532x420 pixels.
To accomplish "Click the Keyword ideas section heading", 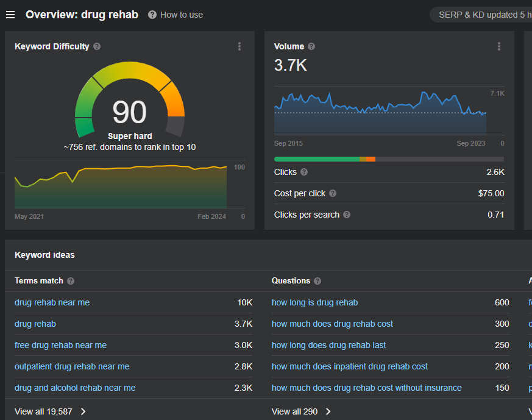I will pyautogui.click(x=44, y=255).
